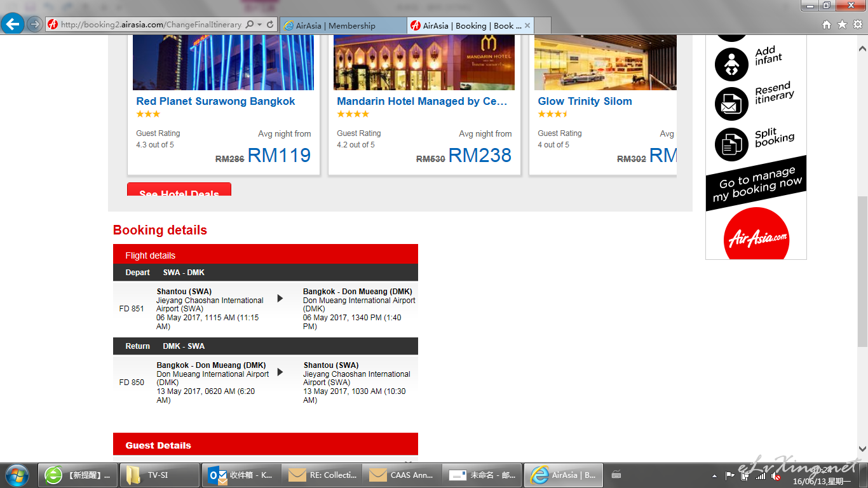Expand address bar search dropdown arrow
Viewport: 868px width, 488px height.
[259, 25]
